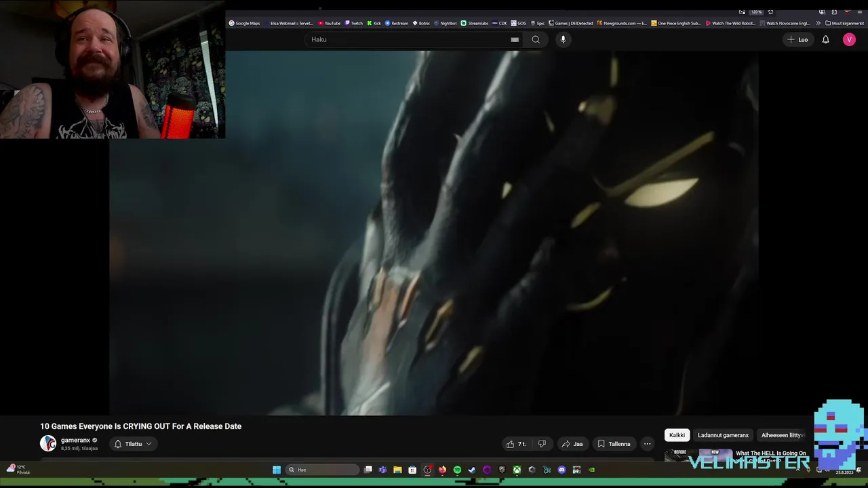Viewport: 868px width, 488px height.
Task: Open YouTube notifications bell
Action: tap(825, 39)
